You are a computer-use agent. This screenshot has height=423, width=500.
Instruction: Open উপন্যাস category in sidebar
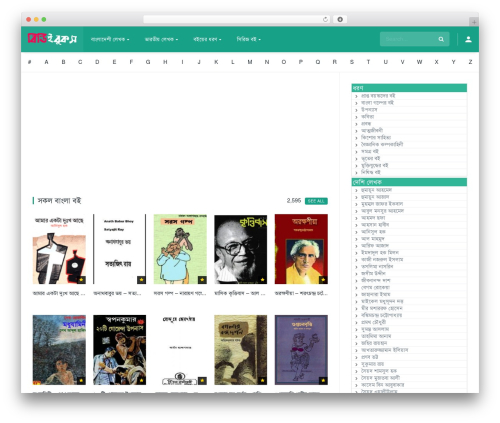pos(369,110)
